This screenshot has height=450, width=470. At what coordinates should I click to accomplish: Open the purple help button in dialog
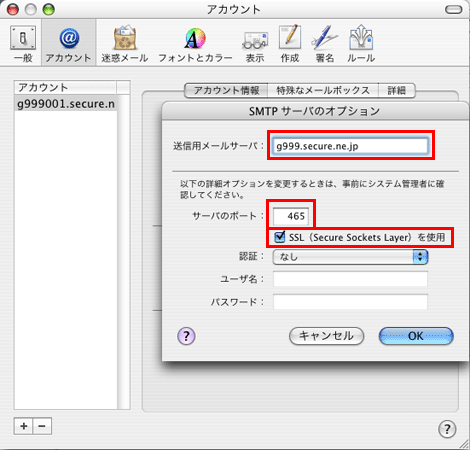point(186,336)
